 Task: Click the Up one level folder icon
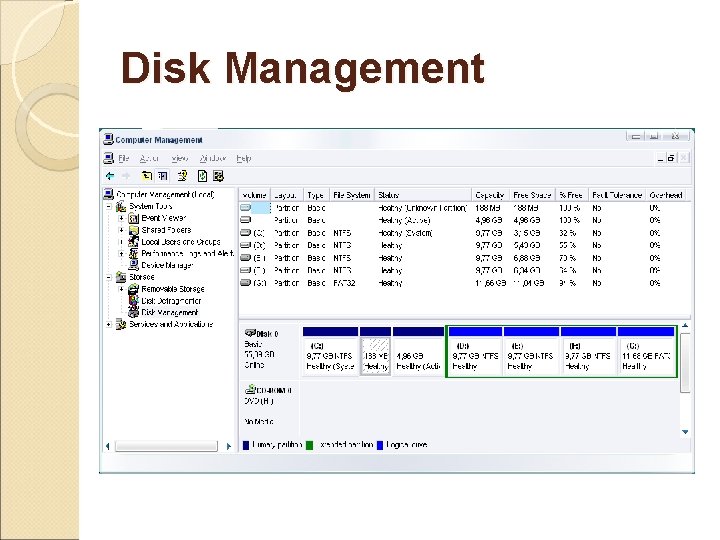coord(146,176)
